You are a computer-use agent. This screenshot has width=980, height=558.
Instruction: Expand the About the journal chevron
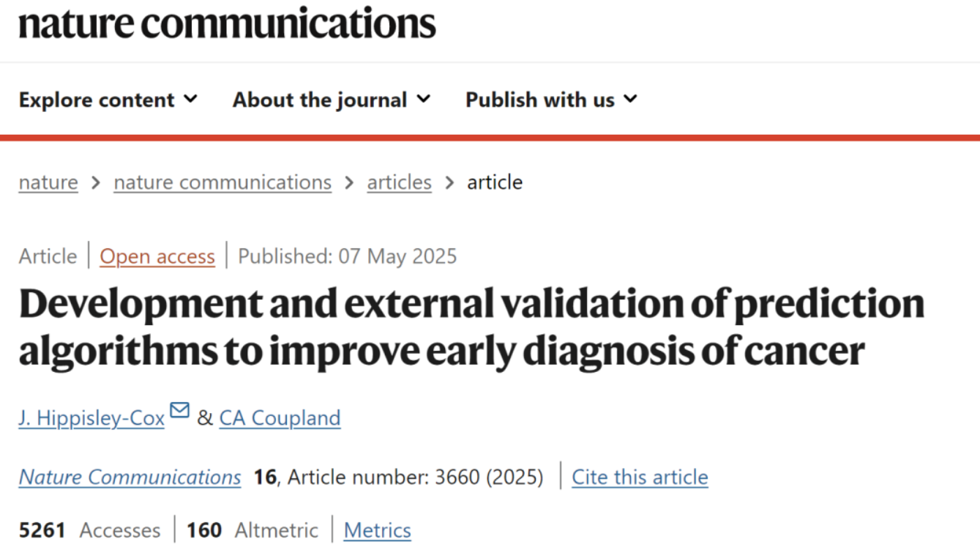tap(423, 99)
